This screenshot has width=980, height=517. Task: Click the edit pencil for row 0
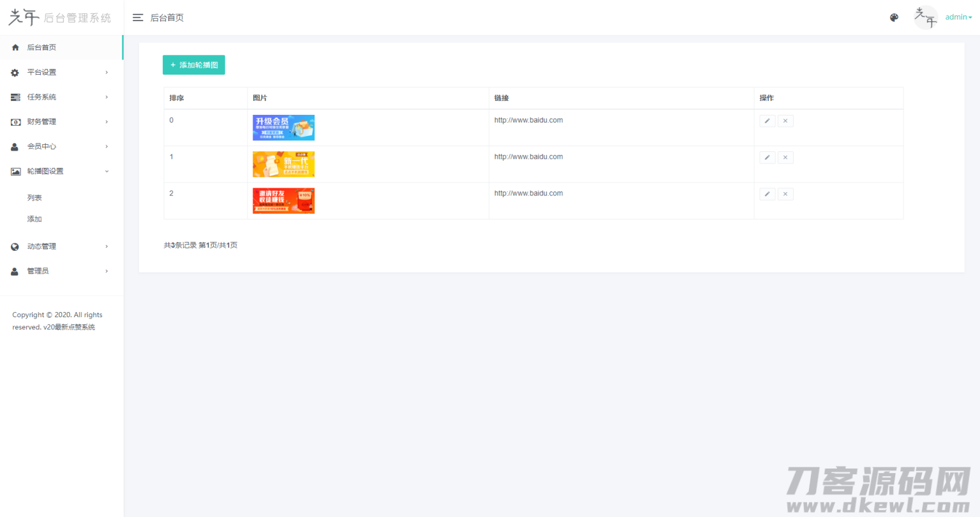click(x=768, y=121)
